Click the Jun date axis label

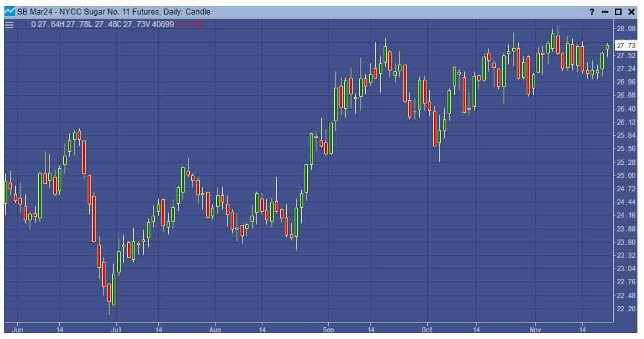(18, 330)
